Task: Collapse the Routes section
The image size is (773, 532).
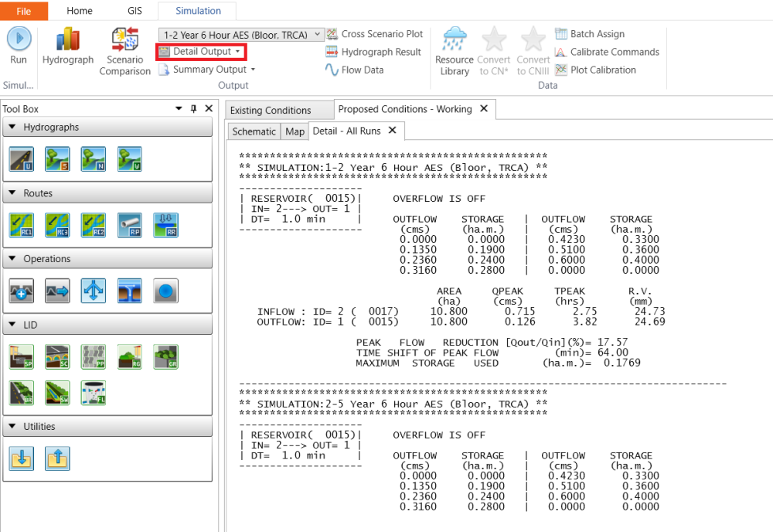Action: tap(12, 193)
